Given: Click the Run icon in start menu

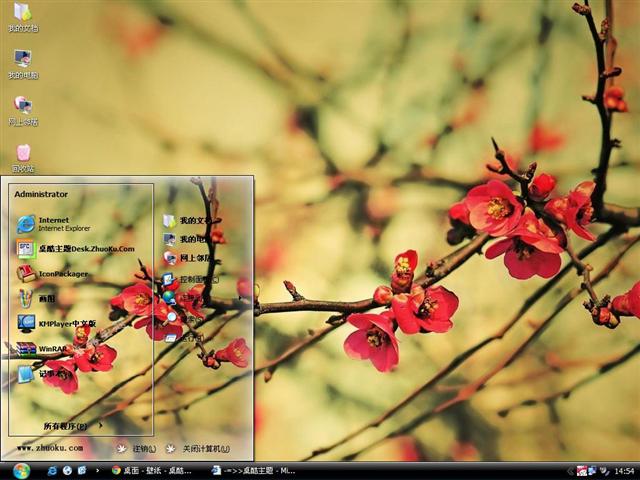Looking at the screenshot, I should tap(171, 338).
